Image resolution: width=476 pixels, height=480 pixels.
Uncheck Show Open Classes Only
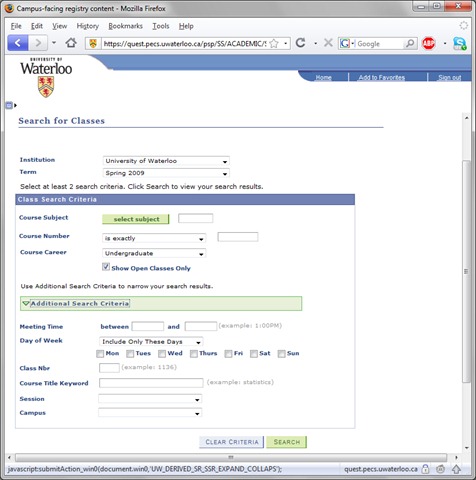tap(106, 267)
